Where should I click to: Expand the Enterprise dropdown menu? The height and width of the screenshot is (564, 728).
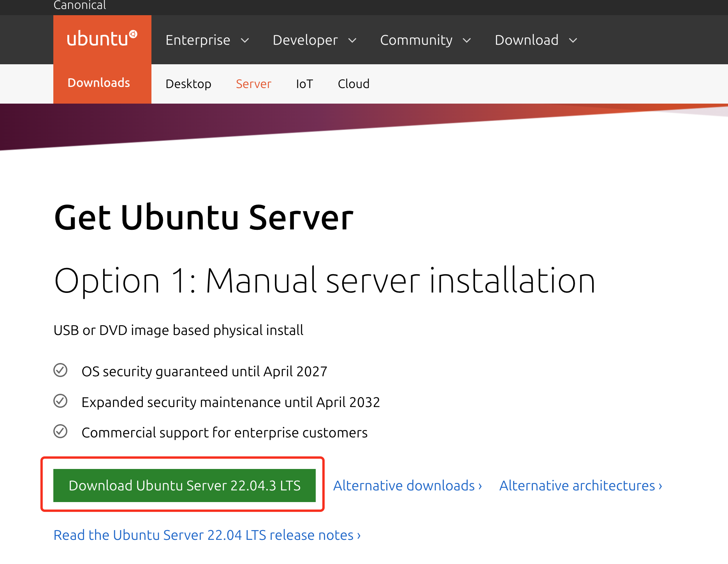[x=207, y=39]
